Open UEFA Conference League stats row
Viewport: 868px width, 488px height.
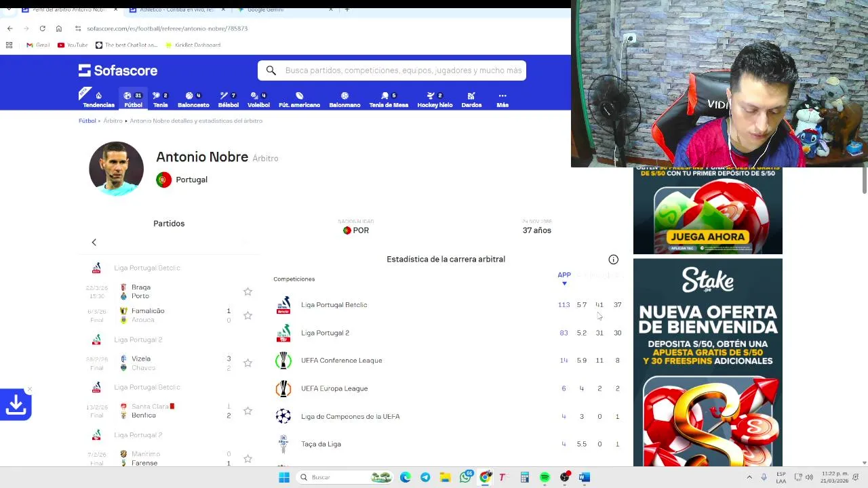pos(448,361)
